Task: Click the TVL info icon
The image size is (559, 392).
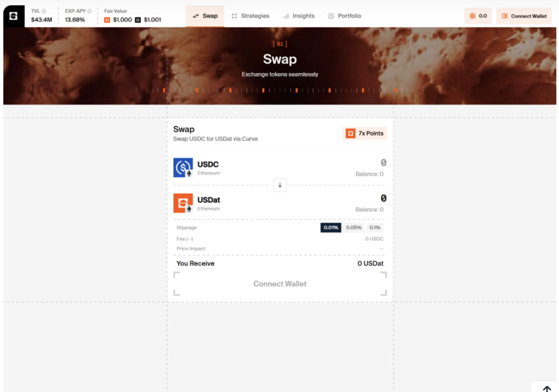Action: tap(44, 9)
